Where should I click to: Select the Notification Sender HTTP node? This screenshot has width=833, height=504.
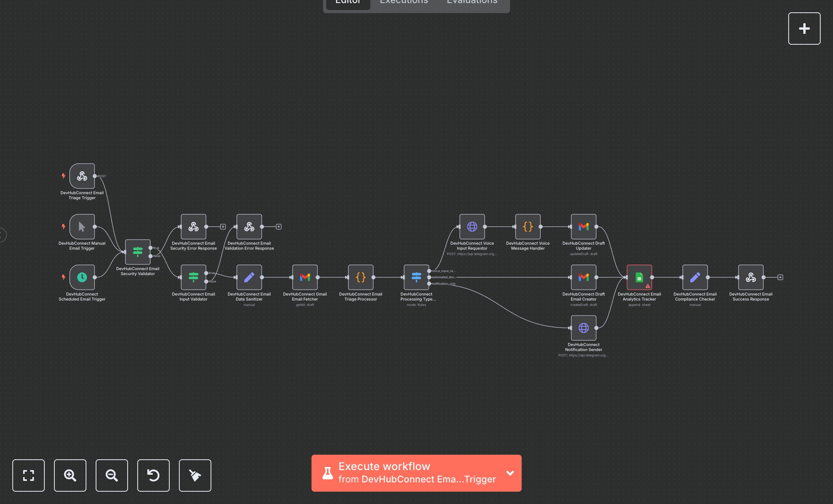tap(583, 328)
